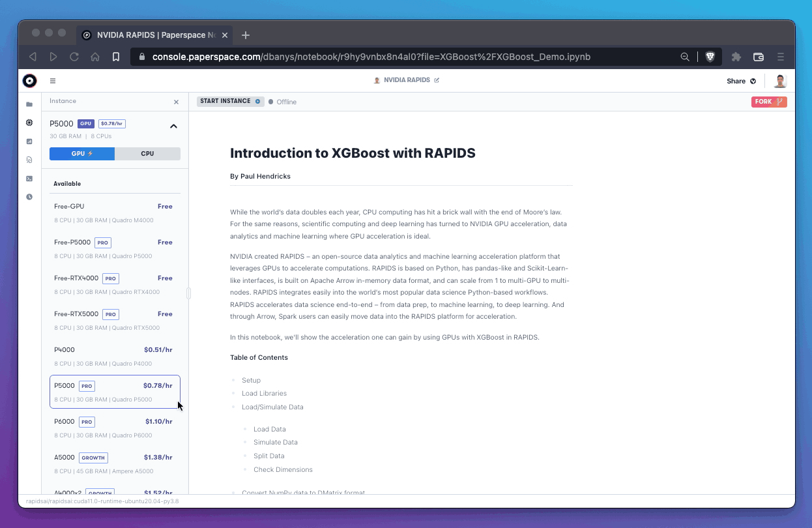Jump to Load/Simulate Data contents link
The image size is (812, 528).
pyautogui.click(x=272, y=407)
